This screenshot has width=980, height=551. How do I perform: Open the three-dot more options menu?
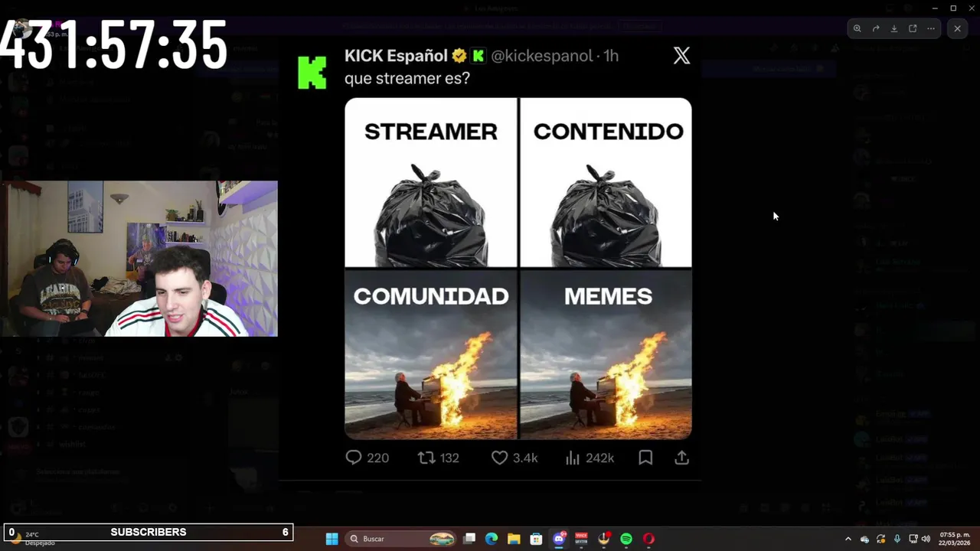(x=931, y=28)
